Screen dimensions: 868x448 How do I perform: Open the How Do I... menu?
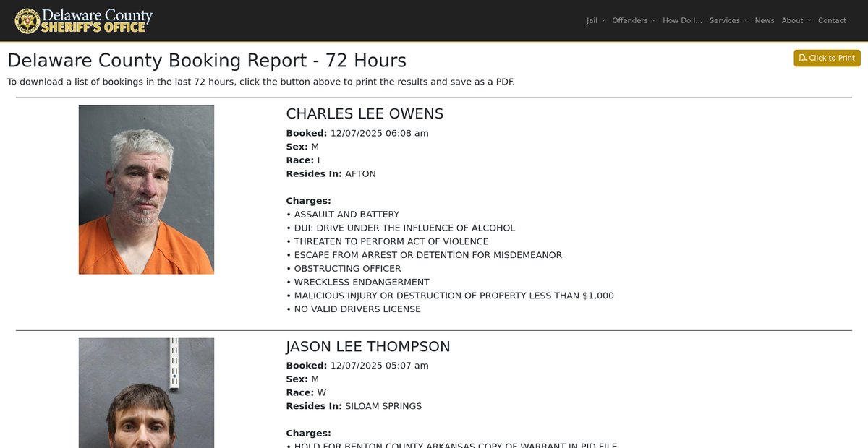click(x=682, y=20)
